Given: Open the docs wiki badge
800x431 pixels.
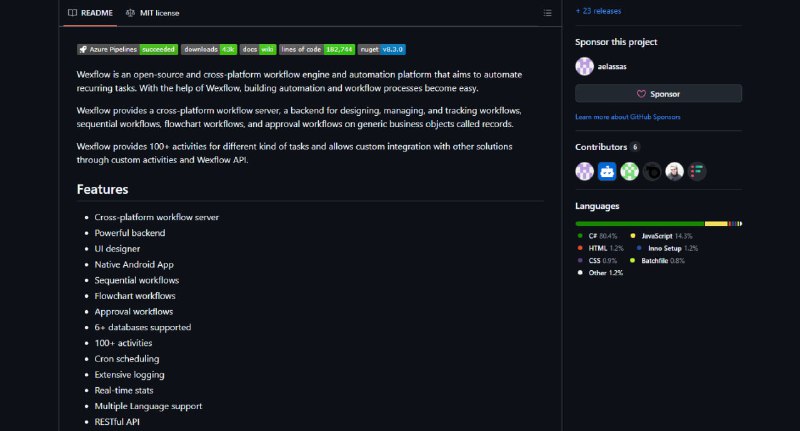Looking at the screenshot, I should coord(258,49).
